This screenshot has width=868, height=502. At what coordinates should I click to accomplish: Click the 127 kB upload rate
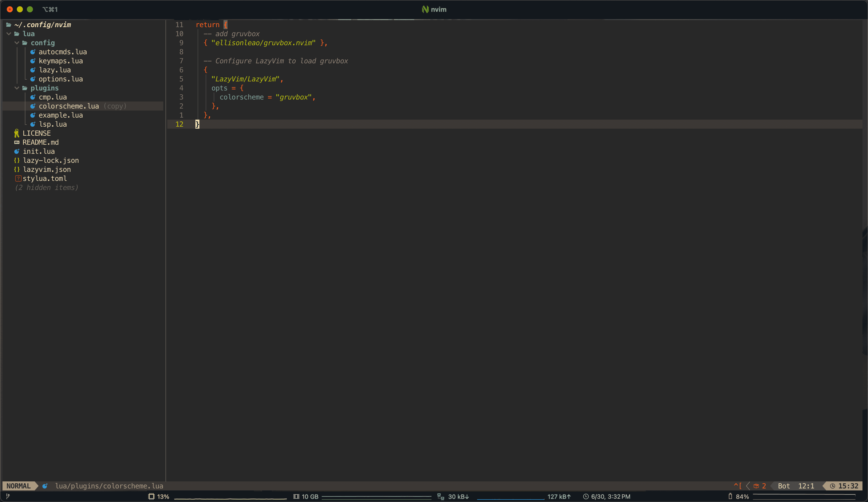(559, 496)
